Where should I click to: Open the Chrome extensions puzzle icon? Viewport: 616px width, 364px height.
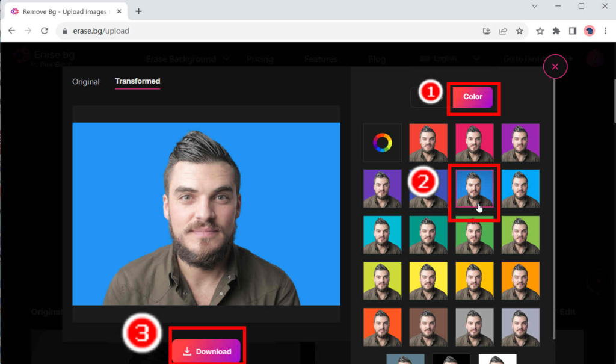(x=556, y=31)
